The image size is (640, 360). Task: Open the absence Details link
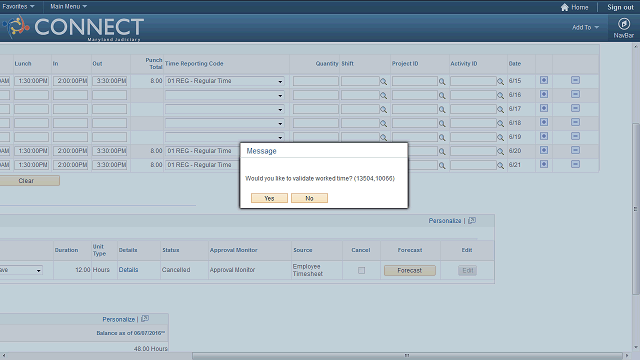tap(128, 270)
